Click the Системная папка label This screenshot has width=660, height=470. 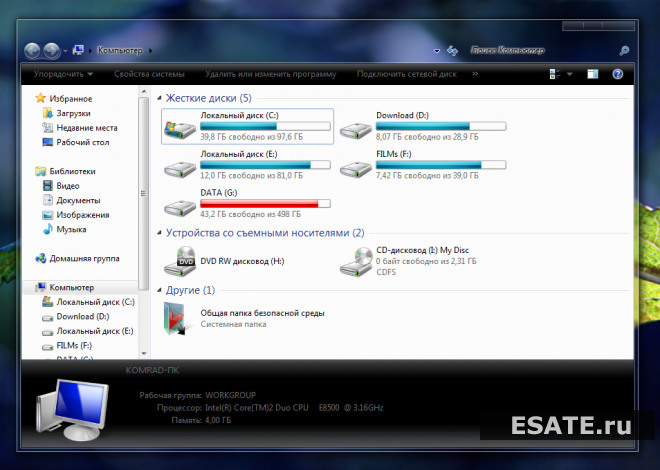click(x=233, y=324)
